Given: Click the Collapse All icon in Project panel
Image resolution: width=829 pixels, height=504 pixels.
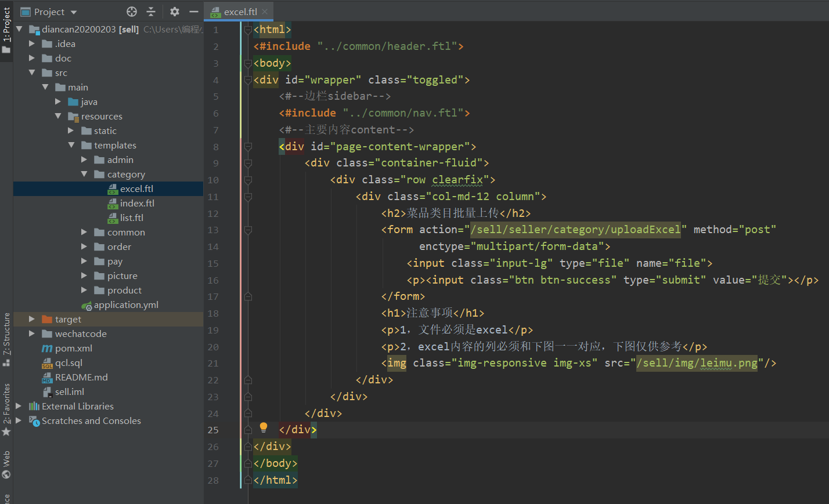Looking at the screenshot, I should pyautogui.click(x=151, y=12).
